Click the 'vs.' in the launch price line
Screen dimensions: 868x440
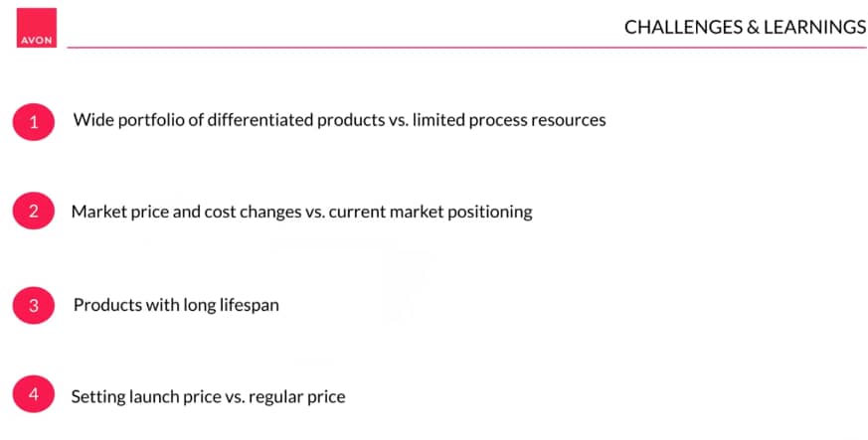click(x=236, y=397)
